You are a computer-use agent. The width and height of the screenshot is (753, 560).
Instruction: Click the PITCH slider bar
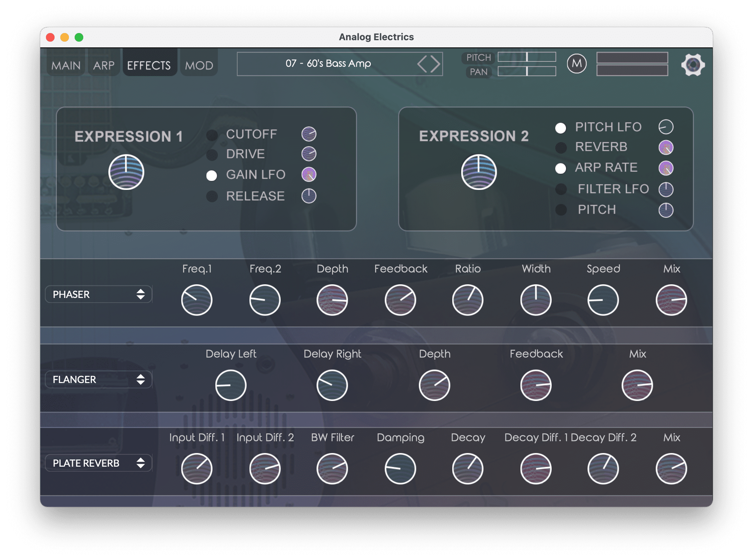point(527,57)
